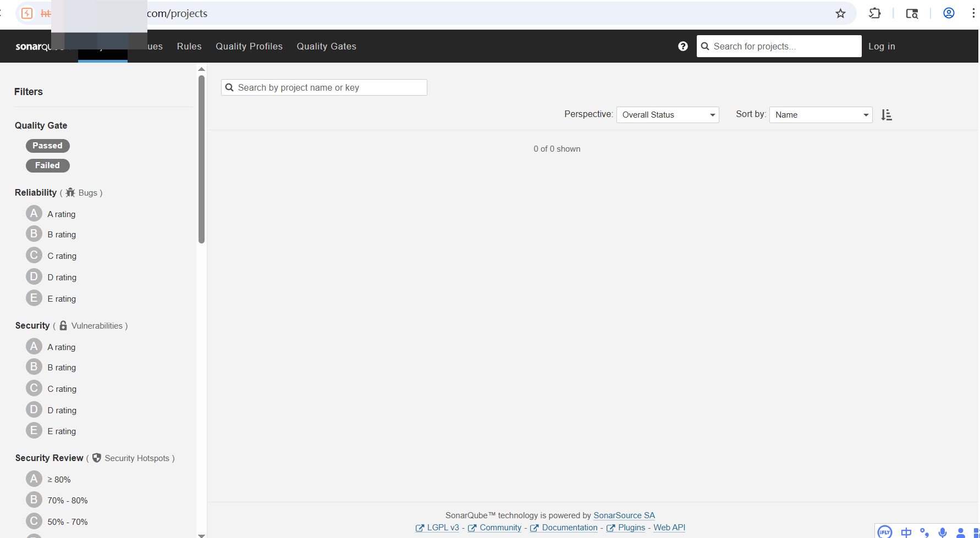The image size is (980, 538).
Task: Filter Security by D rating text
Action: (x=62, y=411)
